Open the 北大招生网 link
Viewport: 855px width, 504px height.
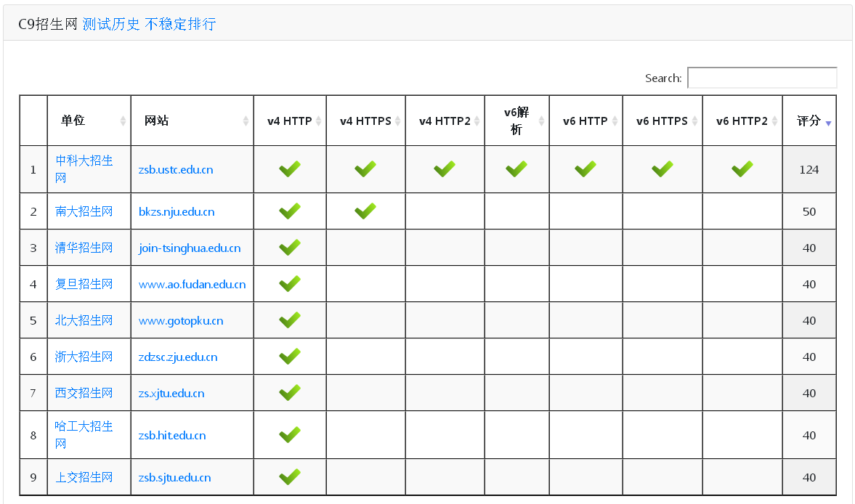click(84, 320)
